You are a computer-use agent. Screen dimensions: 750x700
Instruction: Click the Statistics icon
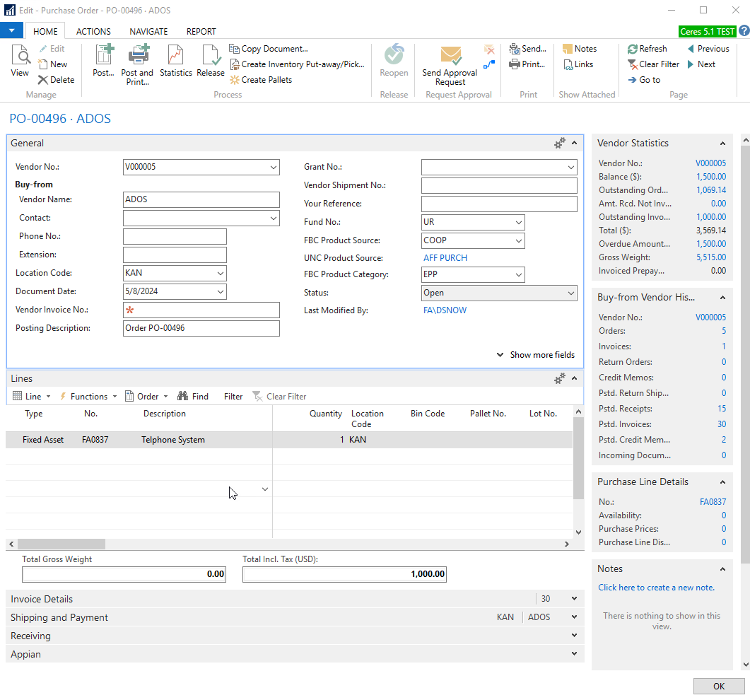pyautogui.click(x=176, y=55)
